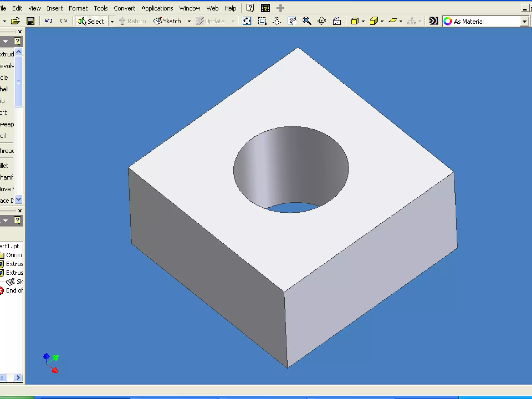
Task: Activate the Zoom Window tool
Action: [x=262, y=21]
